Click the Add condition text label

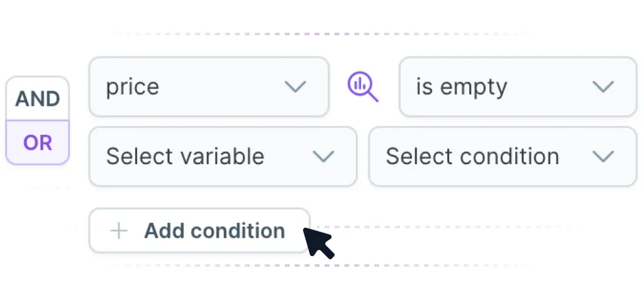tap(214, 231)
